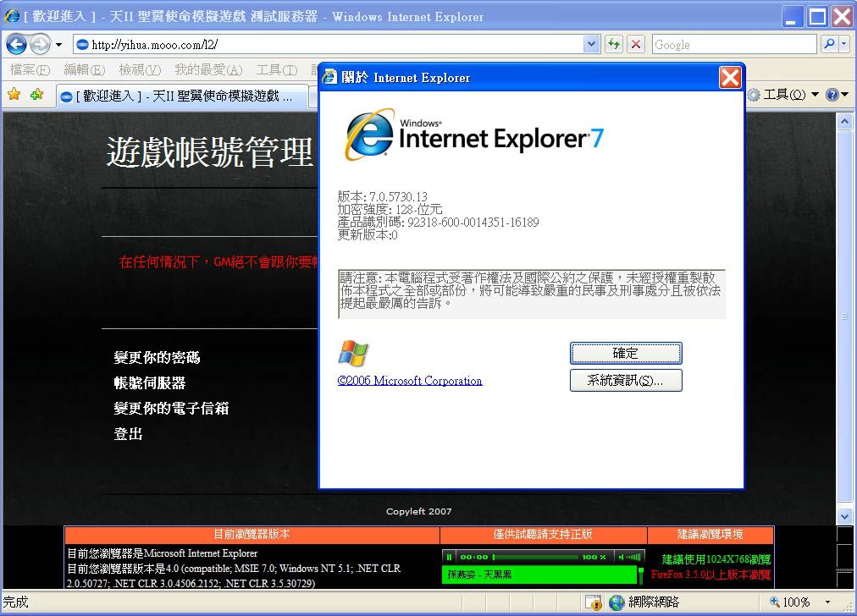Click the magnifier search button
This screenshot has height=616, width=857.
(828, 44)
